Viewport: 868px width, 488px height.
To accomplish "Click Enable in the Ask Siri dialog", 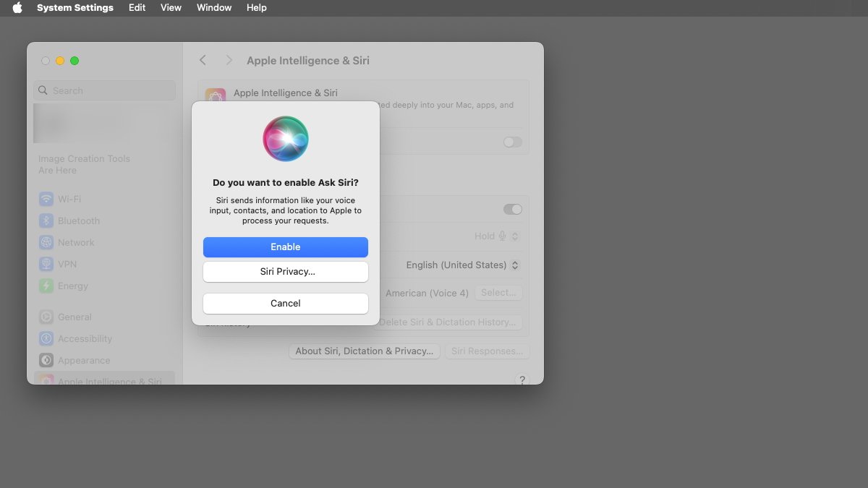I will [286, 247].
